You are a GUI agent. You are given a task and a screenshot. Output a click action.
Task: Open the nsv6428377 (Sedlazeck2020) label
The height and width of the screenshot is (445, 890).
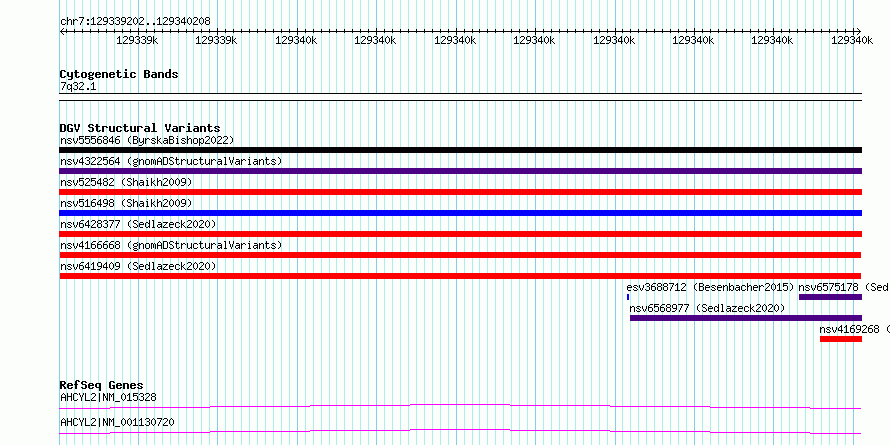(138, 224)
